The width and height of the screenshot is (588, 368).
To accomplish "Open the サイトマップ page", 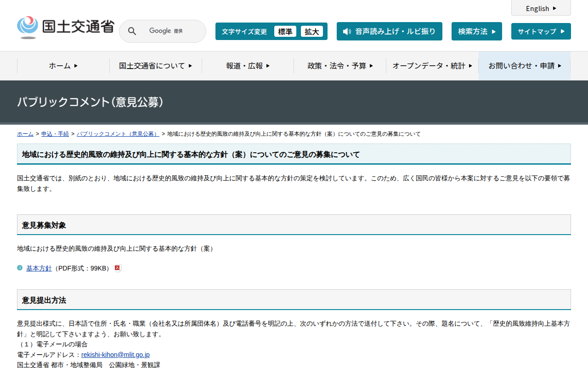I will (x=541, y=31).
